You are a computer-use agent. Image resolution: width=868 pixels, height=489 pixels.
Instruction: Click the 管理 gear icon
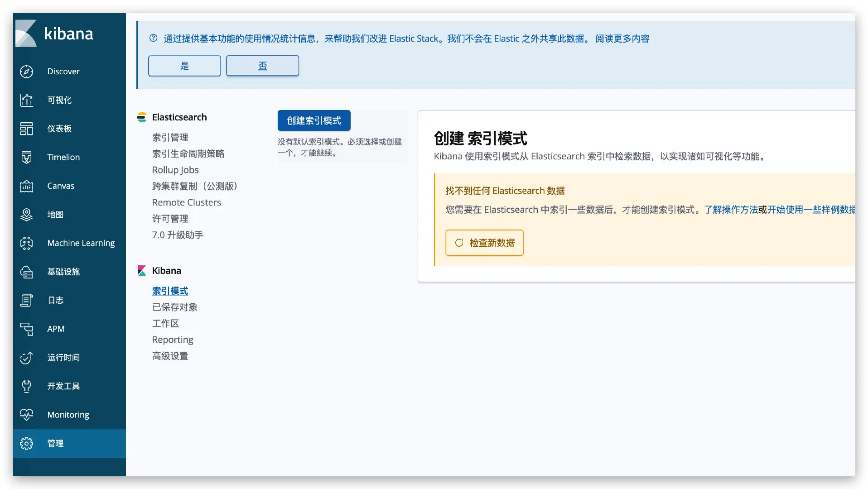tap(26, 443)
